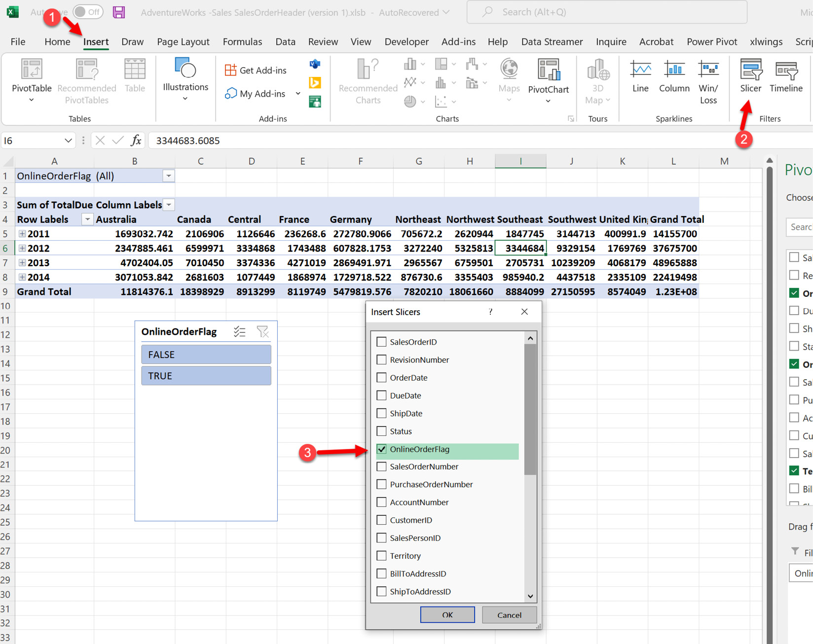Check the CustomerID box in the Insert Slicers dialog
The width and height of the screenshot is (813, 644).
(381, 520)
